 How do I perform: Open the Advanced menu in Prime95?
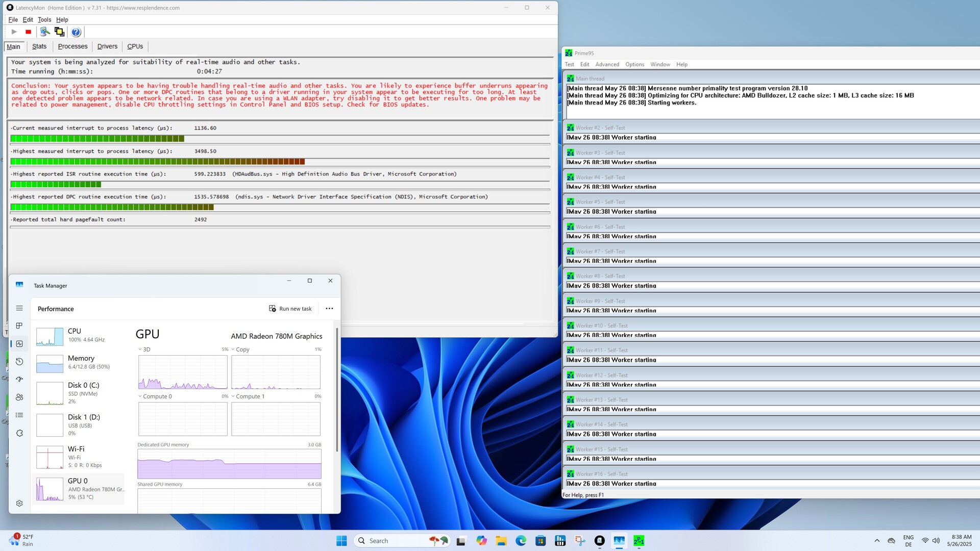(607, 65)
